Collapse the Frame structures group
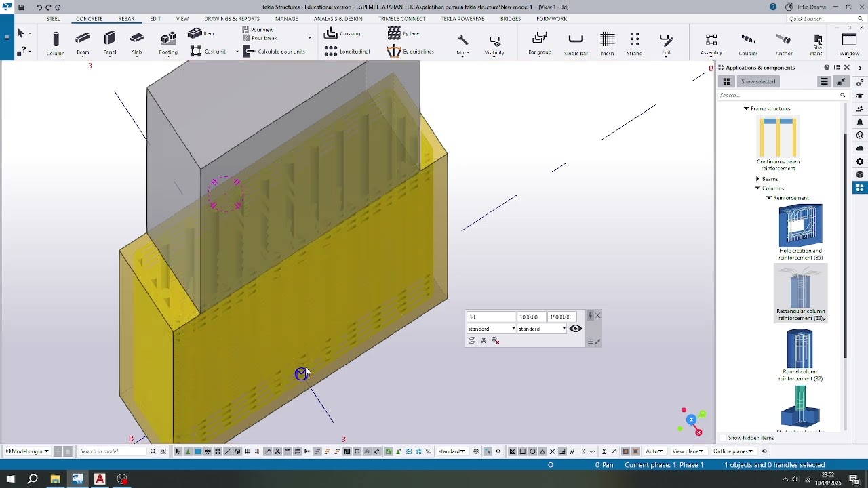This screenshot has height=488, width=868. point(746,108)
